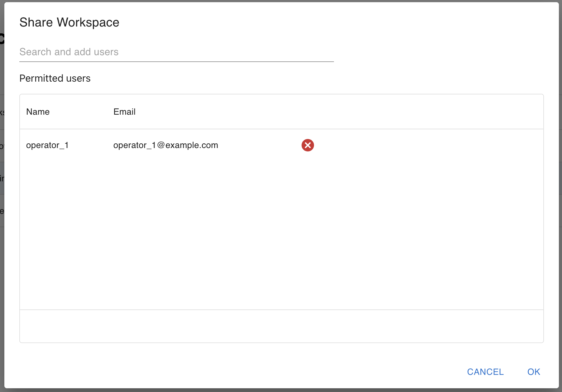562x392 pixels.
Task: Focus the Search and add users field
Action: click(x=176, y=52)
